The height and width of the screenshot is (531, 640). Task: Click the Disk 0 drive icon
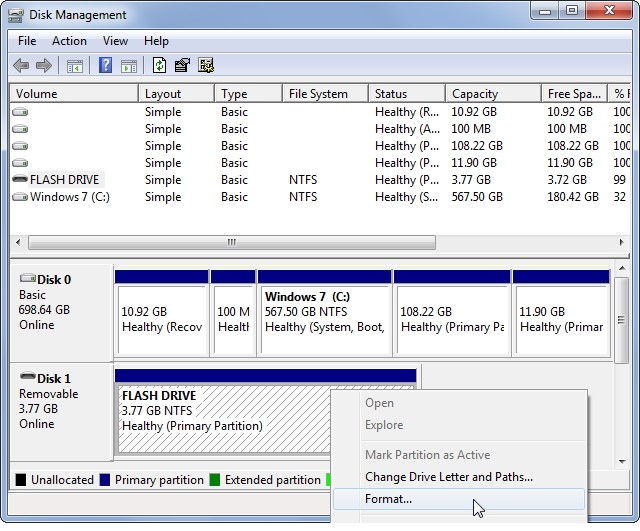[27, 278]
